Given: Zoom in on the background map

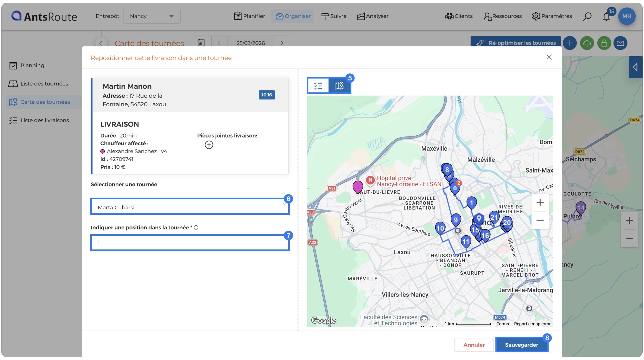Looking at the screenshot, I should 629,221.
